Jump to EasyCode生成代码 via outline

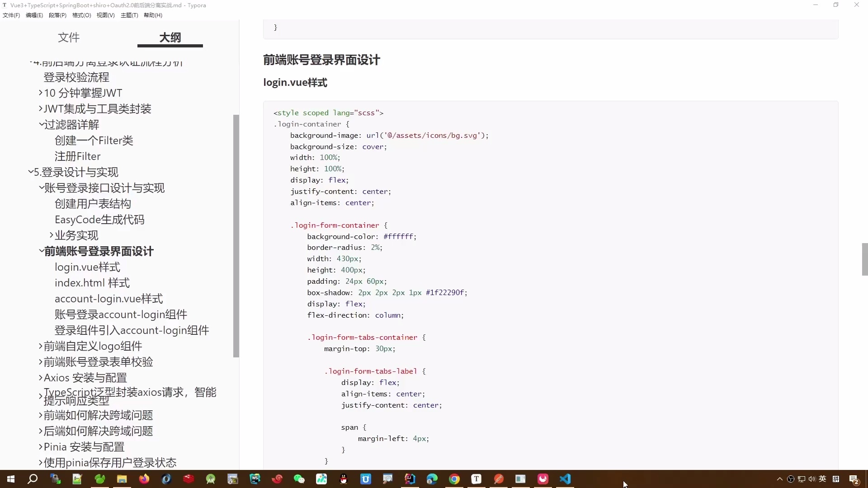pyautogui.click(x=99, y=220)
